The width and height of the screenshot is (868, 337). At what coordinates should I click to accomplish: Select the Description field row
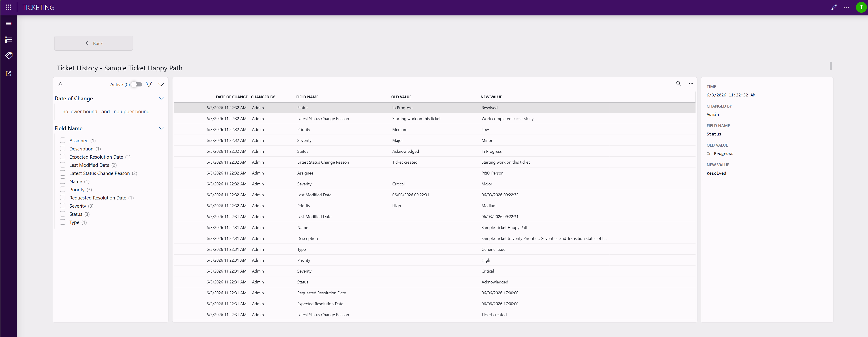pos(435,238)
